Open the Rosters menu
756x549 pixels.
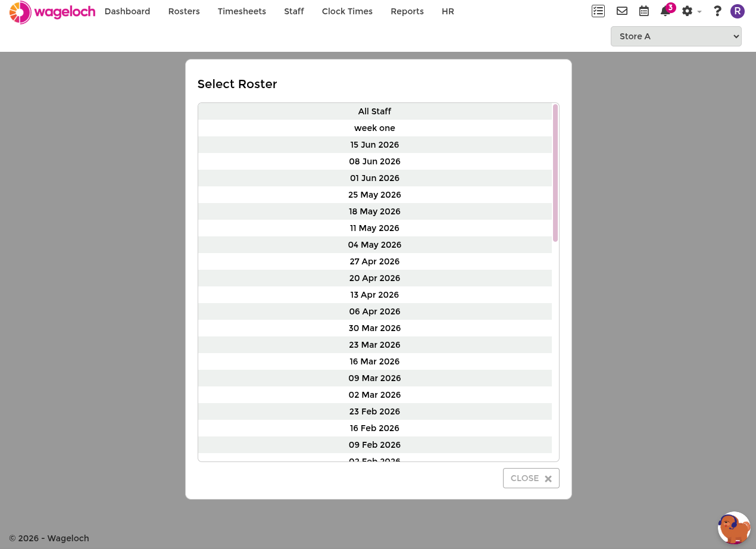184,11
